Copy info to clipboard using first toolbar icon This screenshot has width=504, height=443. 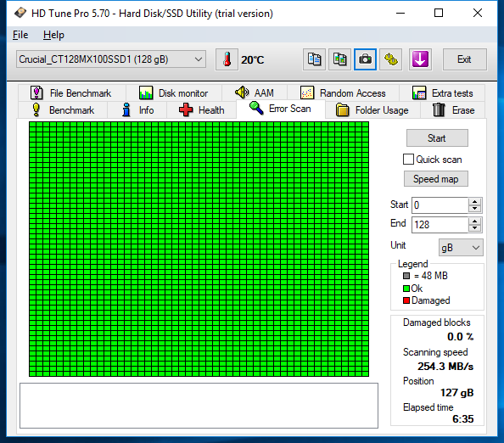pos(314,59)
